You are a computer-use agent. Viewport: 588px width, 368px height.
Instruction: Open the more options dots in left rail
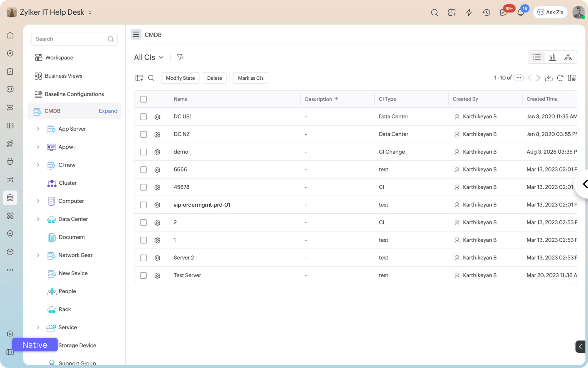click(10, 270)
